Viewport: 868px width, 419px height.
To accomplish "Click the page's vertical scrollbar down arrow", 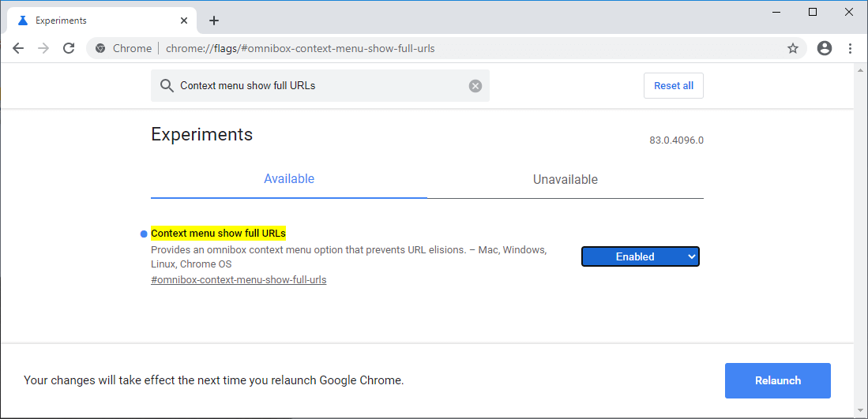I will 861,409.
